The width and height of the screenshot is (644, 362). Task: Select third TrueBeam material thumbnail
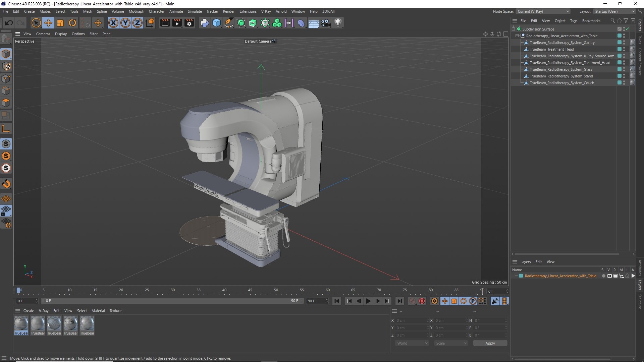point(54,325)
